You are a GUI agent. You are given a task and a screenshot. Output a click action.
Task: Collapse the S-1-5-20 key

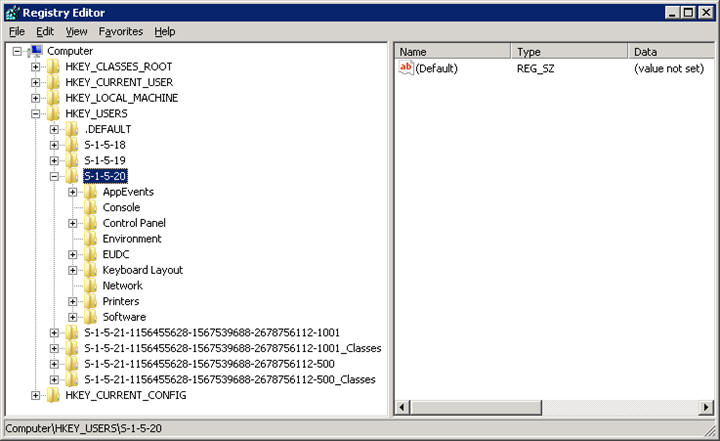54,176
